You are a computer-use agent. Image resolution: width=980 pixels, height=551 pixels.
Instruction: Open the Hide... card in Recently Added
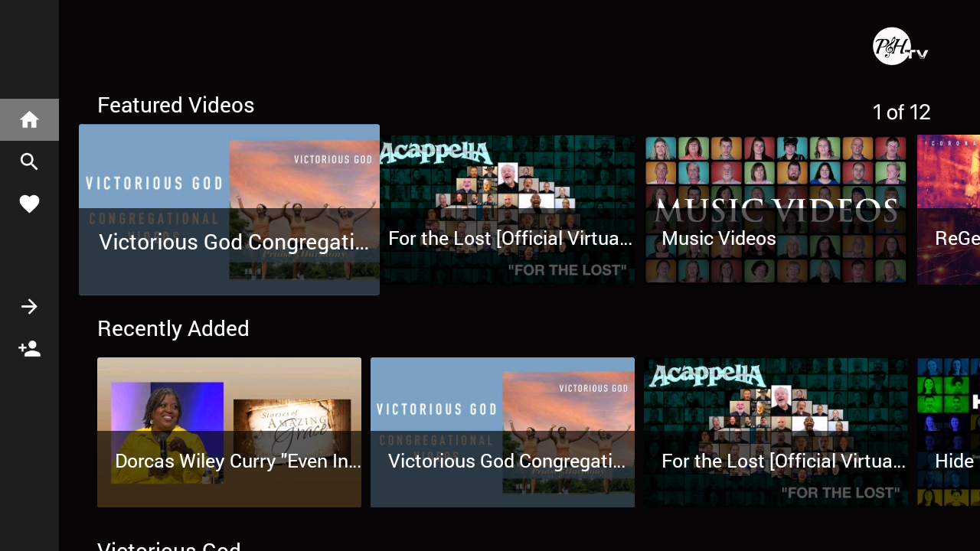pos(949,432)
